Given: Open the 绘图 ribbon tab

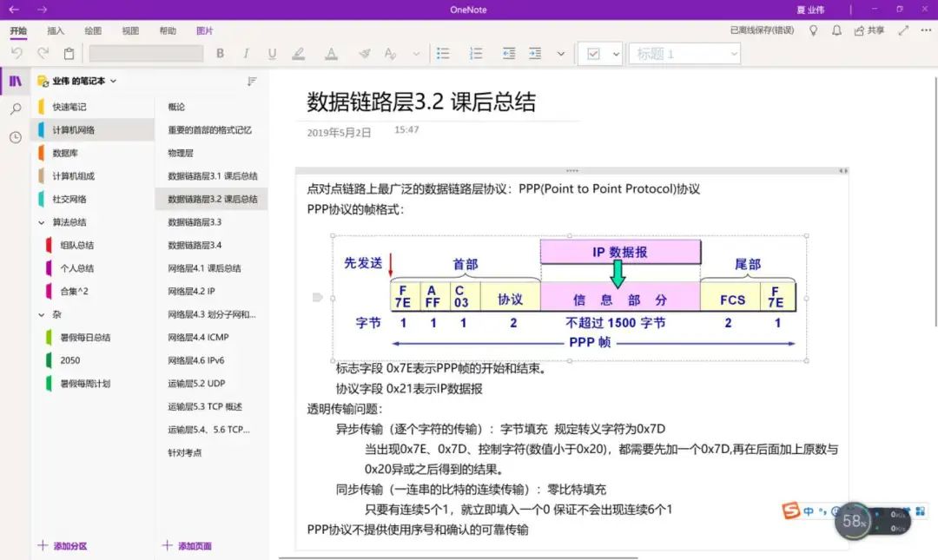Looking at the screenshot, I should pos(93,30).
